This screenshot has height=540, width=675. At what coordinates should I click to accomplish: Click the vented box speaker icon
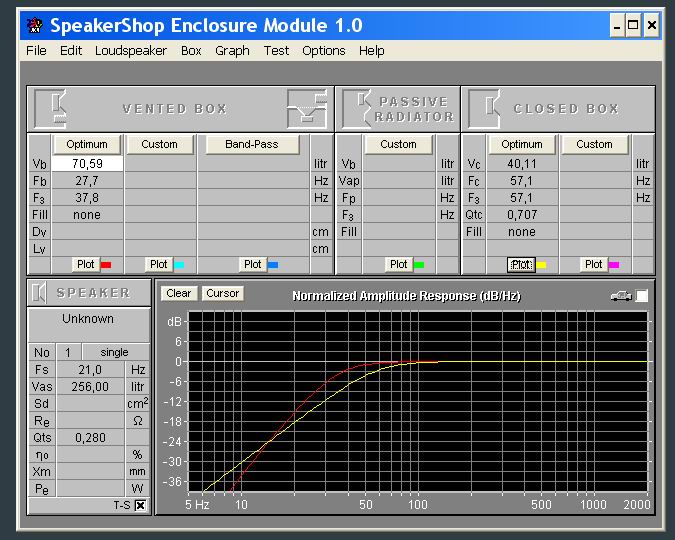[50, 109]
